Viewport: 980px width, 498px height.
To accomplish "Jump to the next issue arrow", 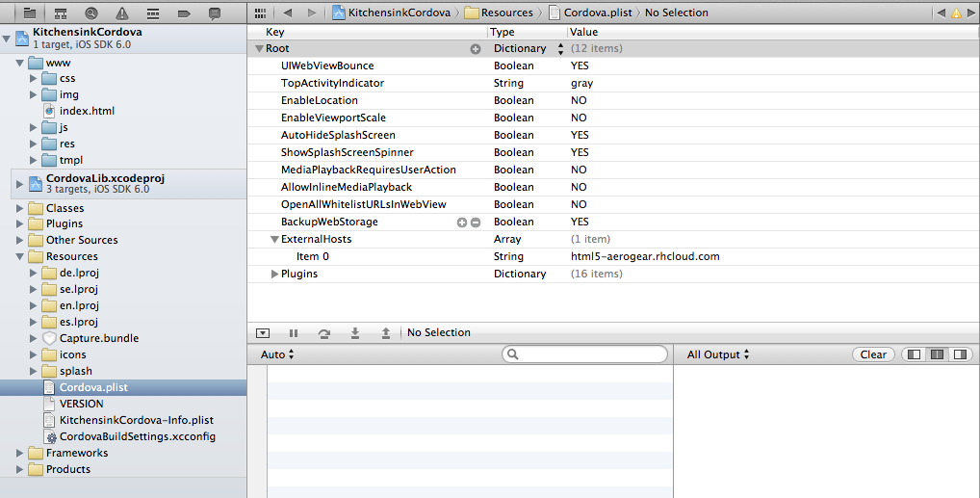I will coord(971,13).
